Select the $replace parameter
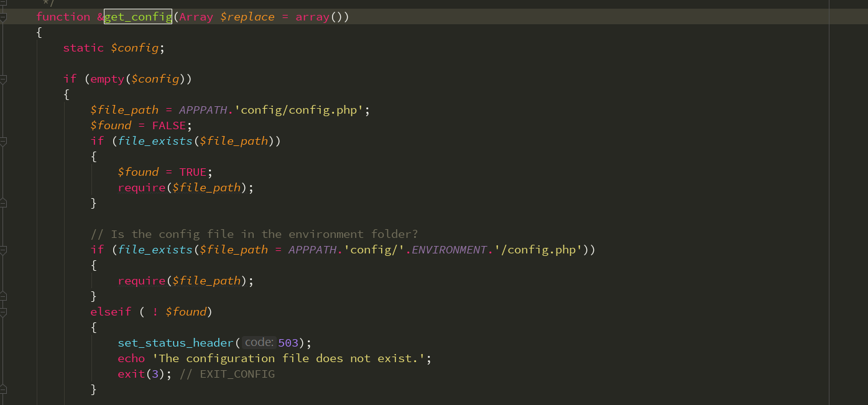Screen dimensions: 868x405 [x=247, y=17]
